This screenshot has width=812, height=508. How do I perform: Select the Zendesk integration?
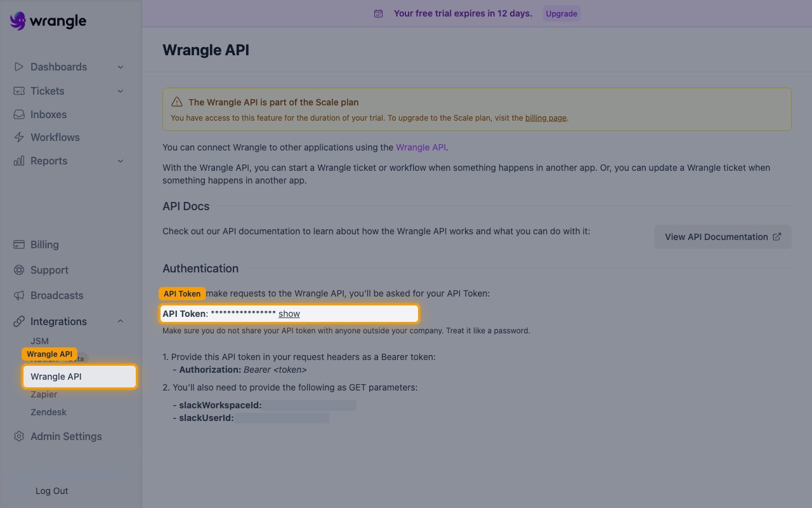click(48, 412)
